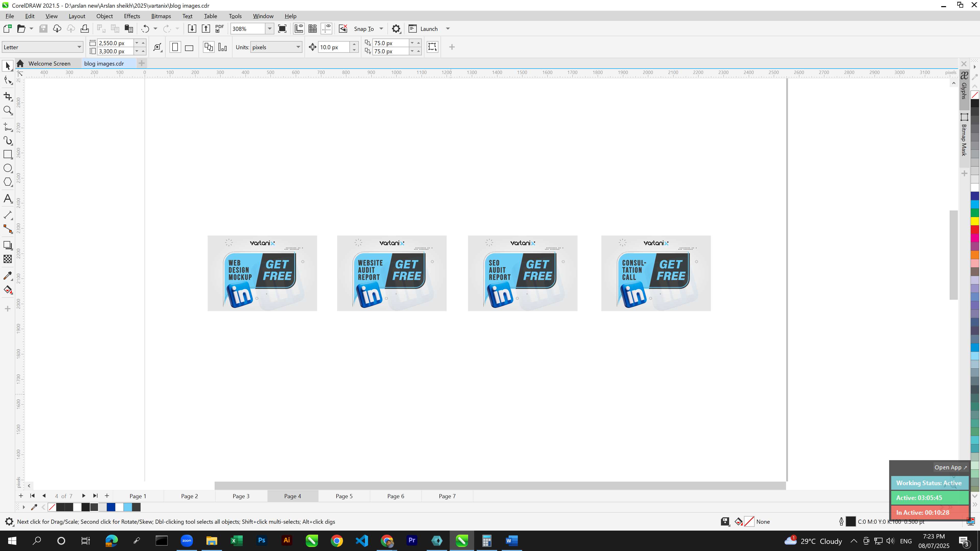The width and height of the screenshot is (980, 551).
Task: Select the Connector tool
Action: [x=8, y=229]
